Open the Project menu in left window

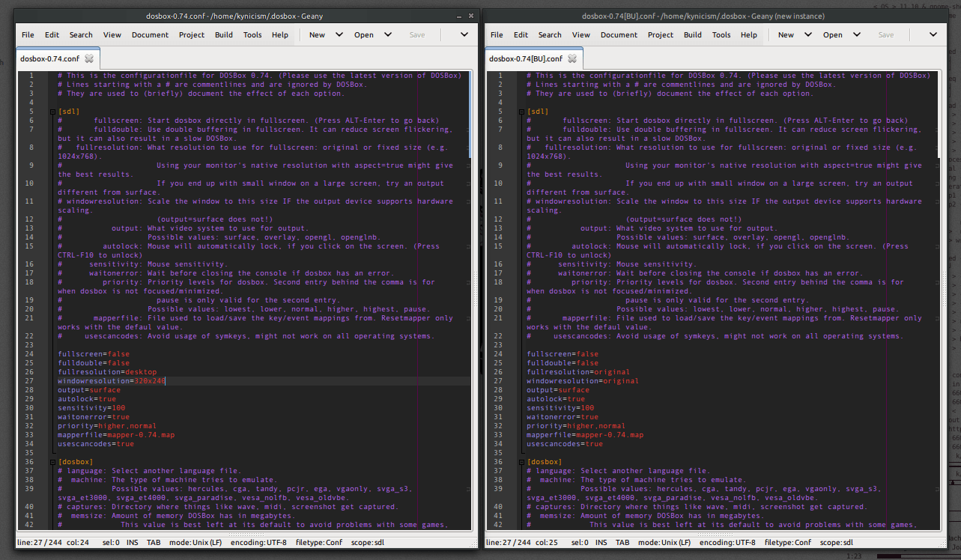[192, 35]
